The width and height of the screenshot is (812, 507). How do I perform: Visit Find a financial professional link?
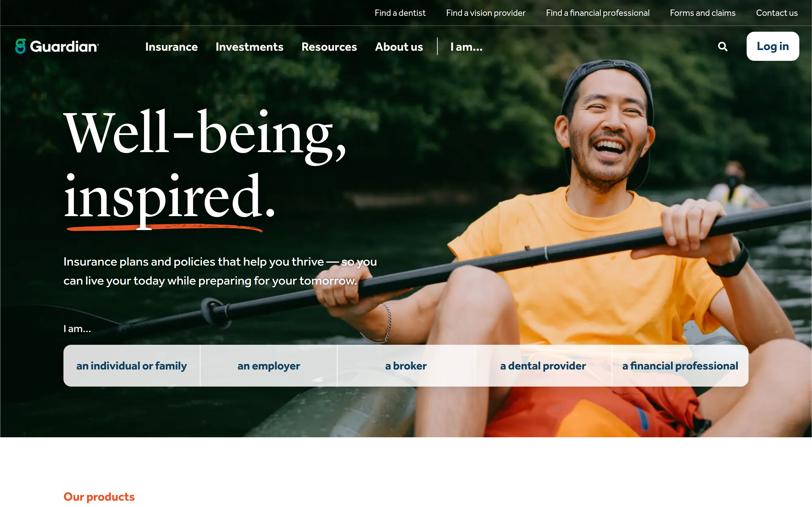pyautogui.click(x=598, y=13)
